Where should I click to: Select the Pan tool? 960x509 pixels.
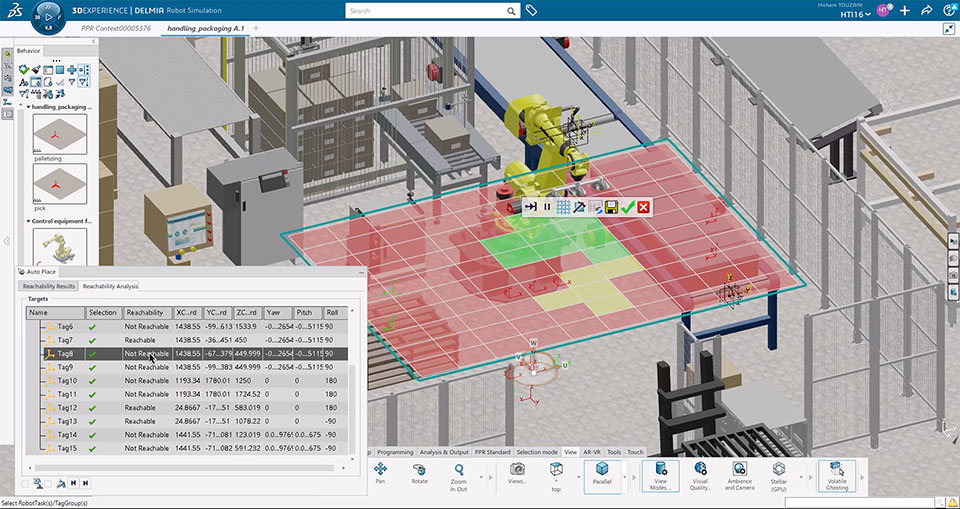380,474
